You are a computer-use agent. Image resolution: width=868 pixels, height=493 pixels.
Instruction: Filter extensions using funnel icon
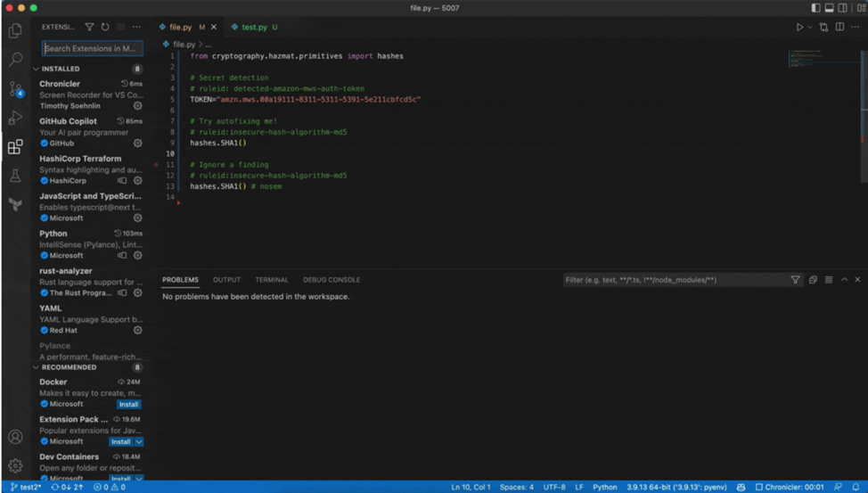(x=89, y=28)
